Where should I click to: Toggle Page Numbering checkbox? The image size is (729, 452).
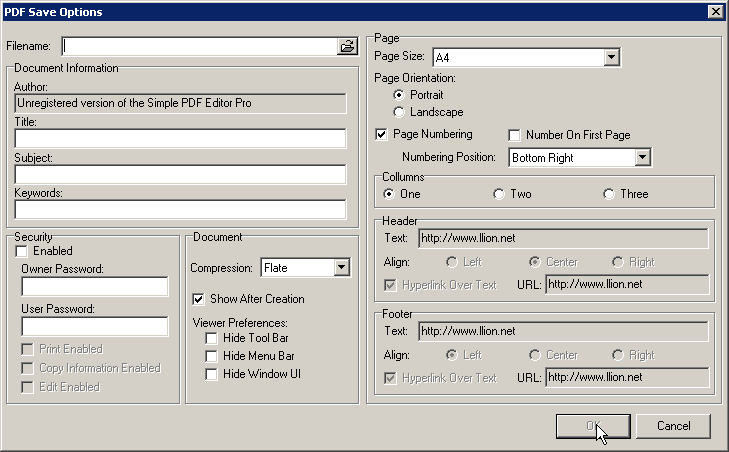(x=381, y=135)
